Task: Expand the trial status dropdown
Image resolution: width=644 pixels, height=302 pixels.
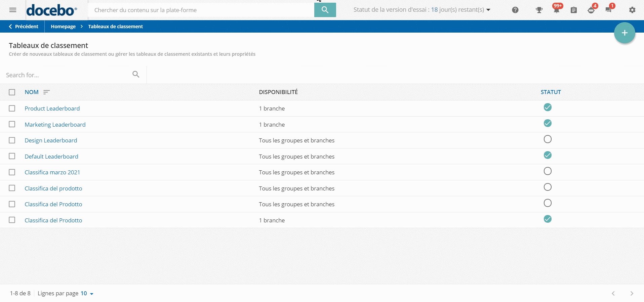Action: pos(488,10)
